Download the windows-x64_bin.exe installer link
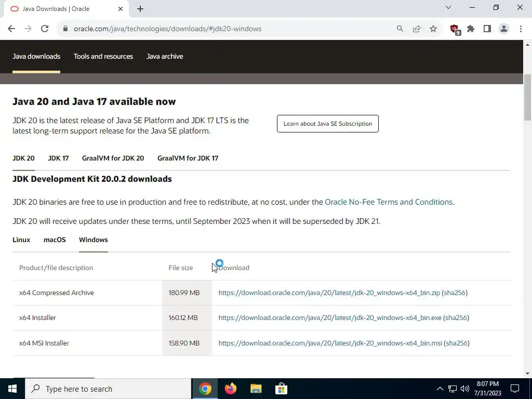Viewport: 532px width, 399px height. [x=330, y=317]
